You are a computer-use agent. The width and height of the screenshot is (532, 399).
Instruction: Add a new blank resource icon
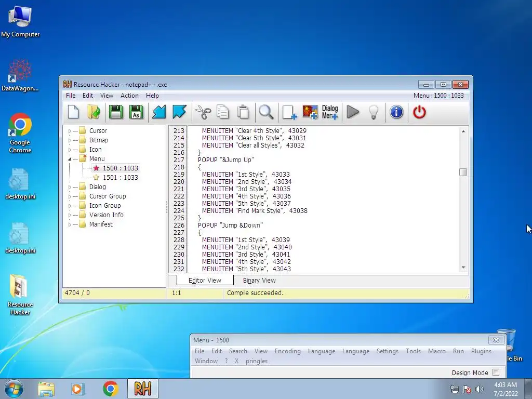point(289,112)
